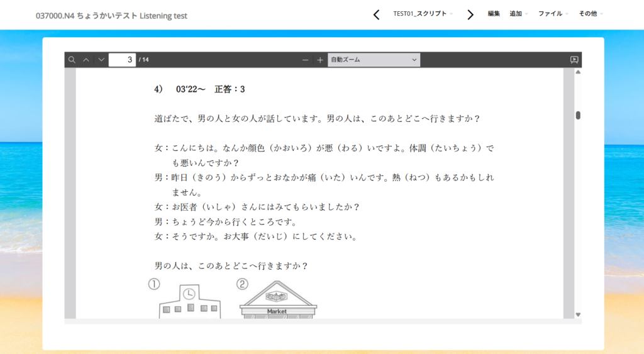Switch to presentation mode icon

click(574, 60)
